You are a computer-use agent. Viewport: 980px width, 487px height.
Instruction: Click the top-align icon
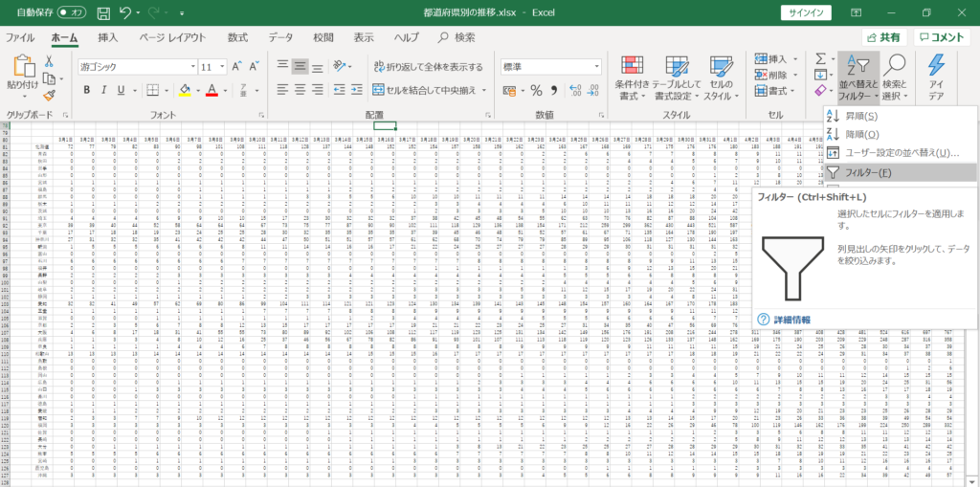pos(282,65)
